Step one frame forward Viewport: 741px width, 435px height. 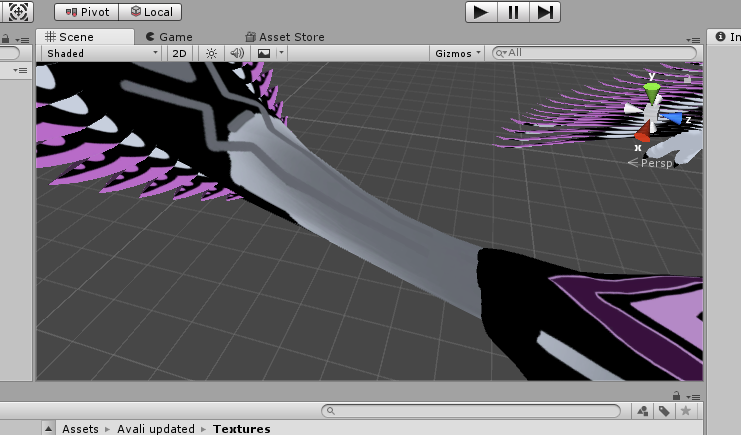coord(545,12)
